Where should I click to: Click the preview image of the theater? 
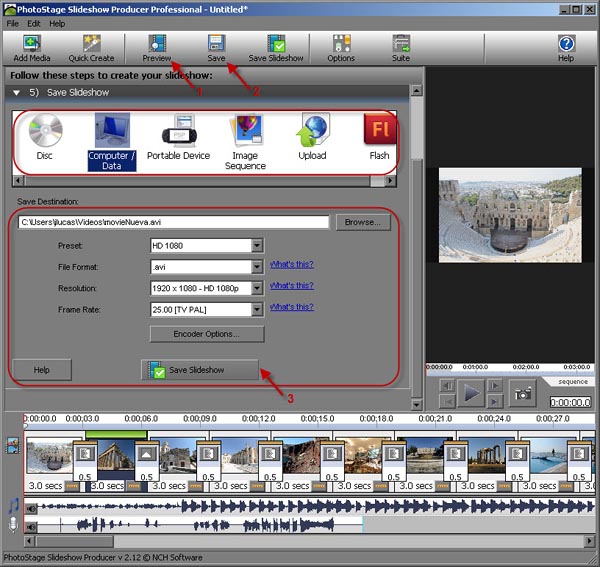(510, 215)
